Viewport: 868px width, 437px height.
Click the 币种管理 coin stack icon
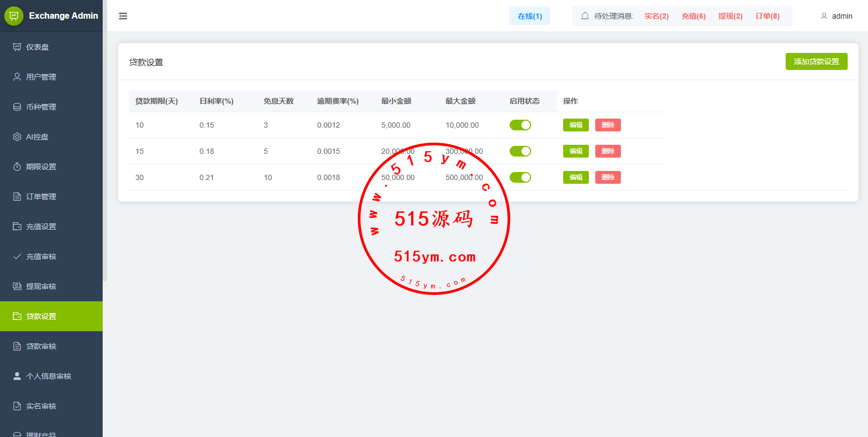tap(17, 107)
